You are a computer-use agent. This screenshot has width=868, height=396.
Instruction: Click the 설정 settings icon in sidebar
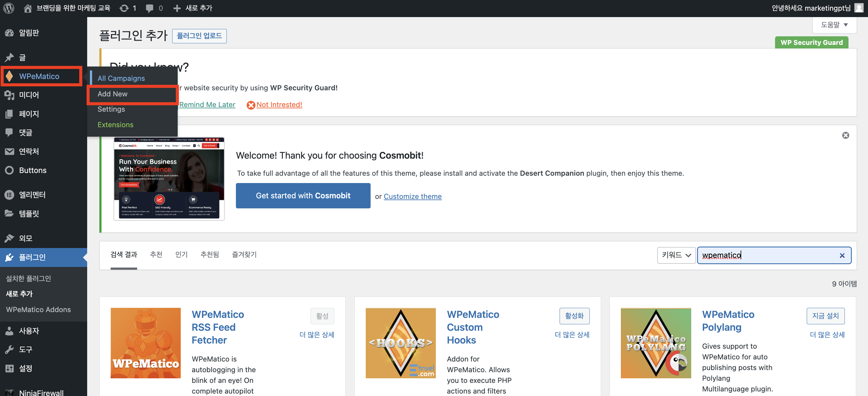tap(9, 368)
